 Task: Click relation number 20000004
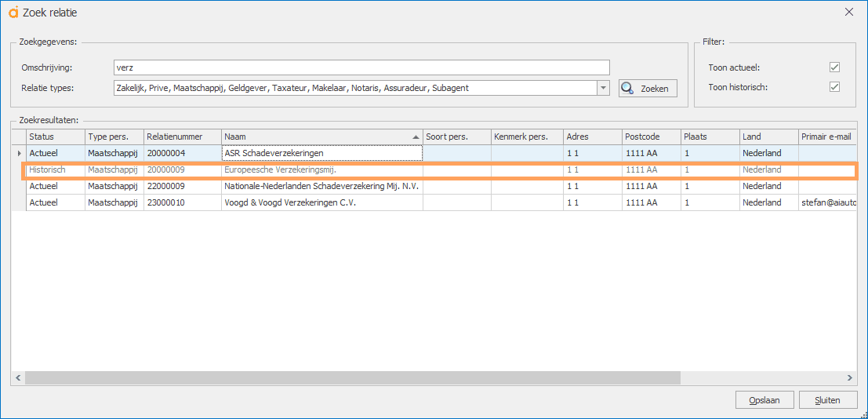(x=166, y=153)
